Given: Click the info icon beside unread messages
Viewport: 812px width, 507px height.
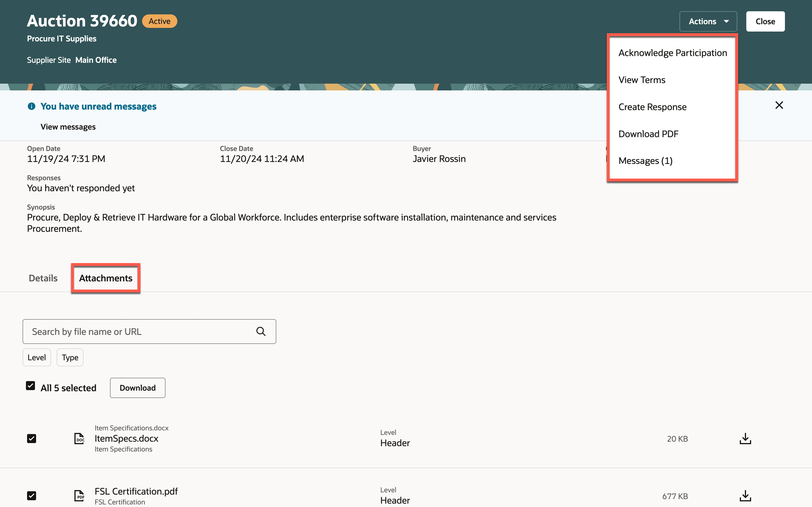Looking at the screenshot, I should (x=32, y=106).
